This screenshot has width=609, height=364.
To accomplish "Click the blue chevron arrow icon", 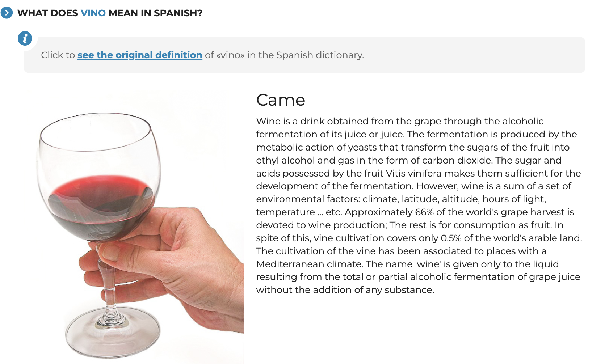I will [7, 13].
